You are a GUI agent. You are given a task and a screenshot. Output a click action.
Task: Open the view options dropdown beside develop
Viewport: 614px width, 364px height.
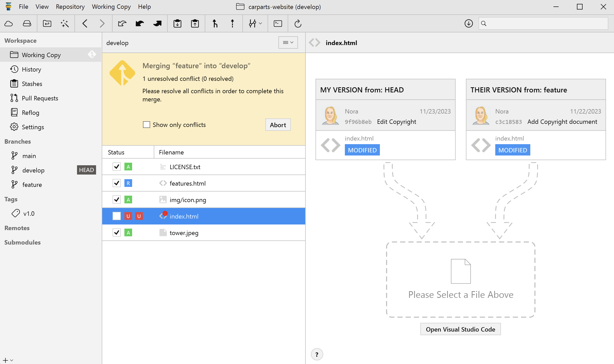pos(288,42)
